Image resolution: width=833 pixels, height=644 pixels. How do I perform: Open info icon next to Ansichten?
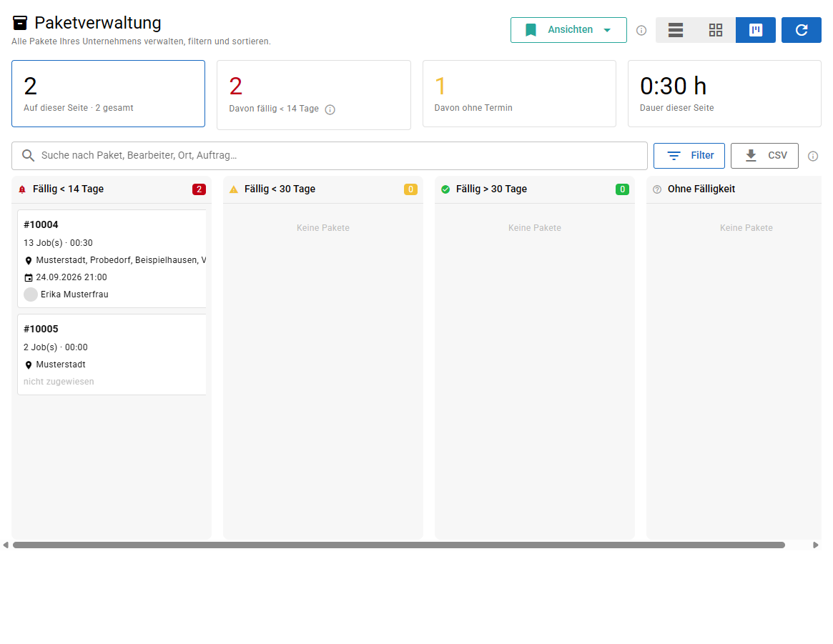[x=641, y=30]
